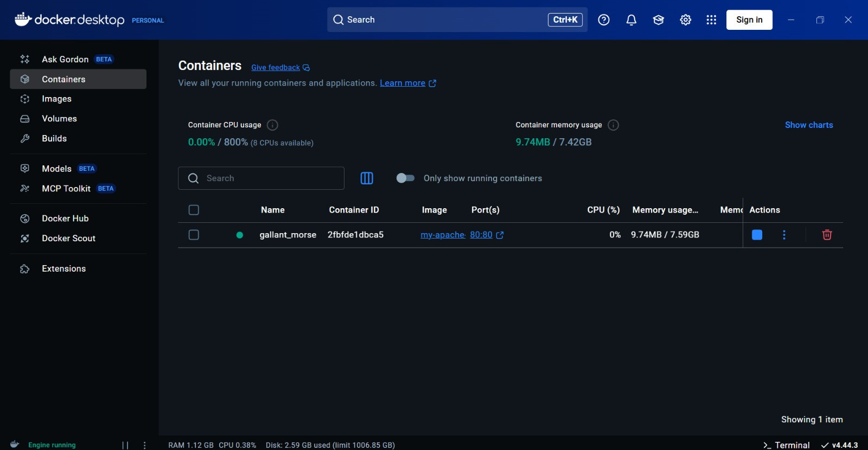The width and height of the screenshot is (868, 450).
Task: Delete the gallant_morse container with trash icon
Action: [827, 235]
